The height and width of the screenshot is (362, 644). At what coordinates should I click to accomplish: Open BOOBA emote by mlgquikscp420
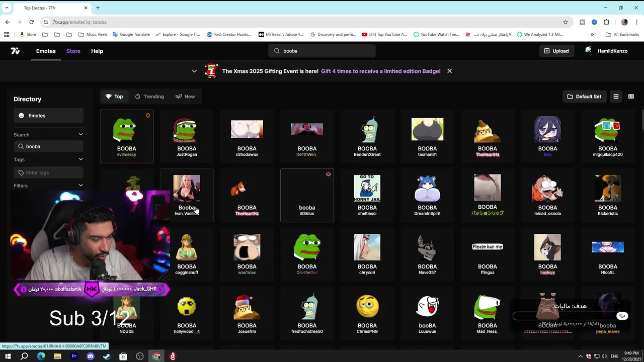tap(608, 136)
